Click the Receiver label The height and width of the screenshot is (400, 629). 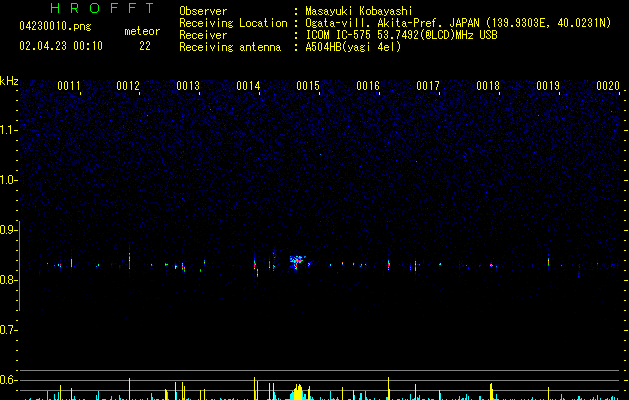[203, 35]
